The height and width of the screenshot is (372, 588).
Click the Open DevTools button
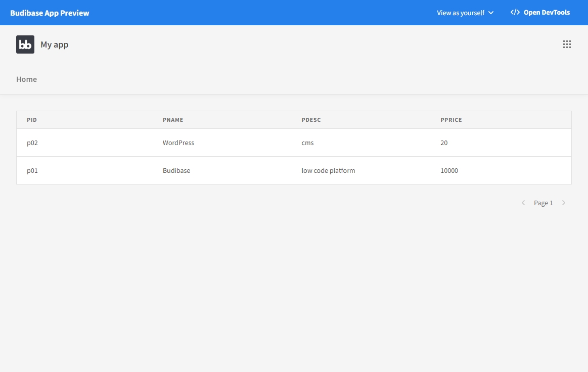tap(540, 13)
